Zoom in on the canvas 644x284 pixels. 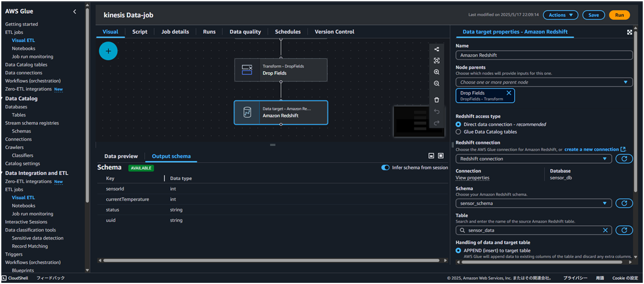pyautogui.click(x=437, y=72)
